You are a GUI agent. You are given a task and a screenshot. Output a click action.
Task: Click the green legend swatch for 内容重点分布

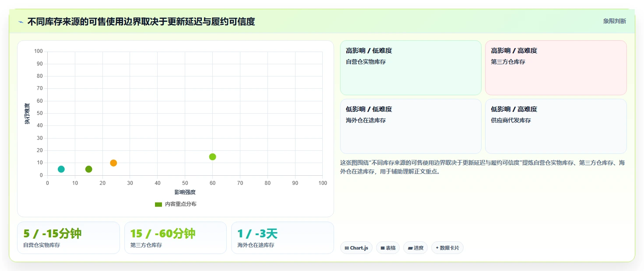click(x=158, y=204)
